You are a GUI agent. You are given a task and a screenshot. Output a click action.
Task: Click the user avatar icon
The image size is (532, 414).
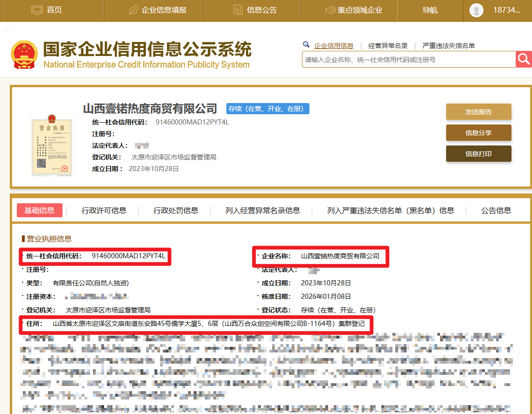tap(476, 10)
